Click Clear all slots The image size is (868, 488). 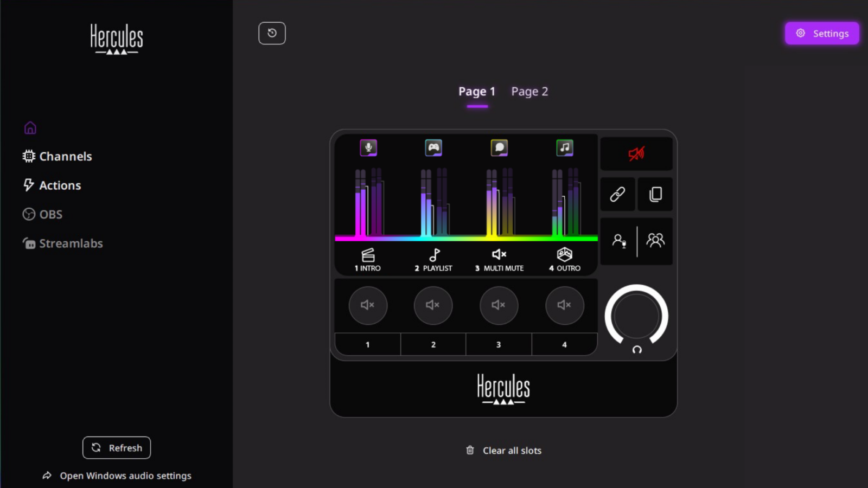503,450
